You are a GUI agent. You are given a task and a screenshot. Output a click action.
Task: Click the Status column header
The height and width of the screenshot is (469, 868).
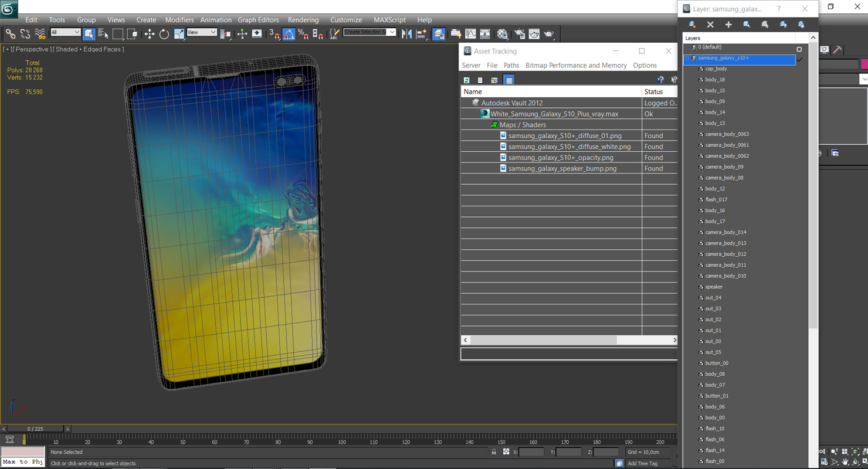click(659, 91)
